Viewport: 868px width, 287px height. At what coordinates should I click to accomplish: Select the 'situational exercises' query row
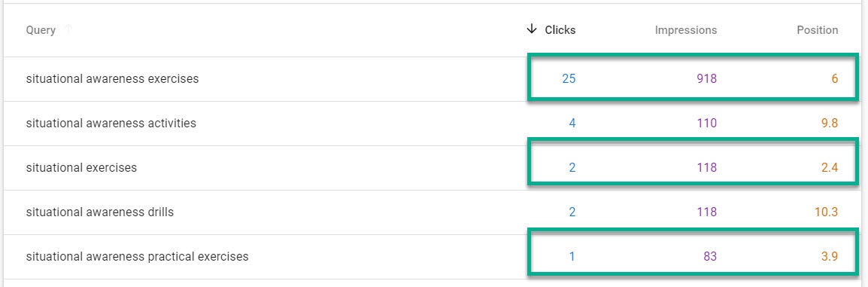434,167
